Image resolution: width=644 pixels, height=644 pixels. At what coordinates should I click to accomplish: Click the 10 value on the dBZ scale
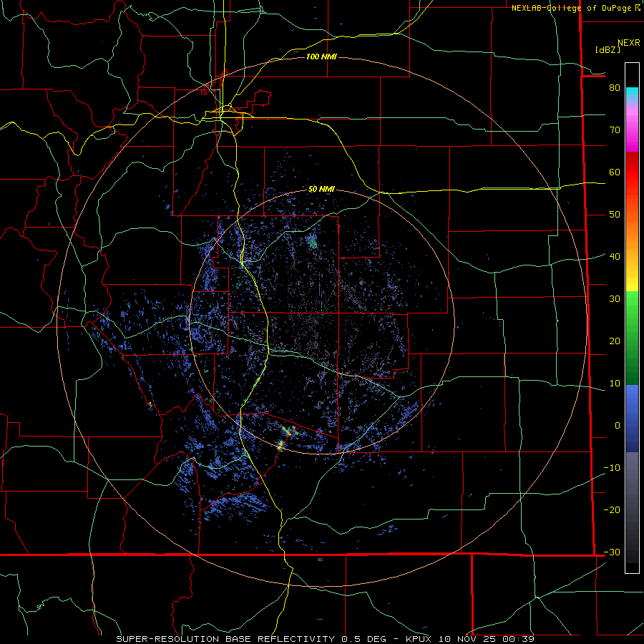click(615, 384)
